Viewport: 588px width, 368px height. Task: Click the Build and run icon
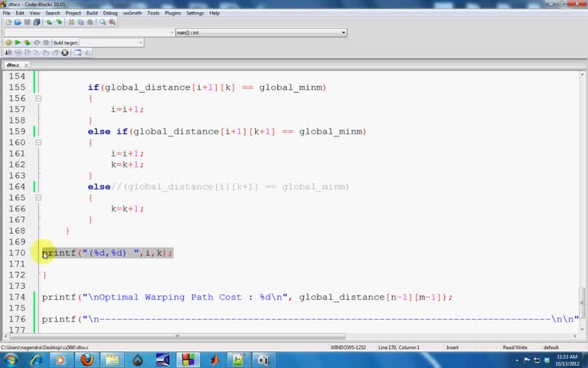point(27,43)
